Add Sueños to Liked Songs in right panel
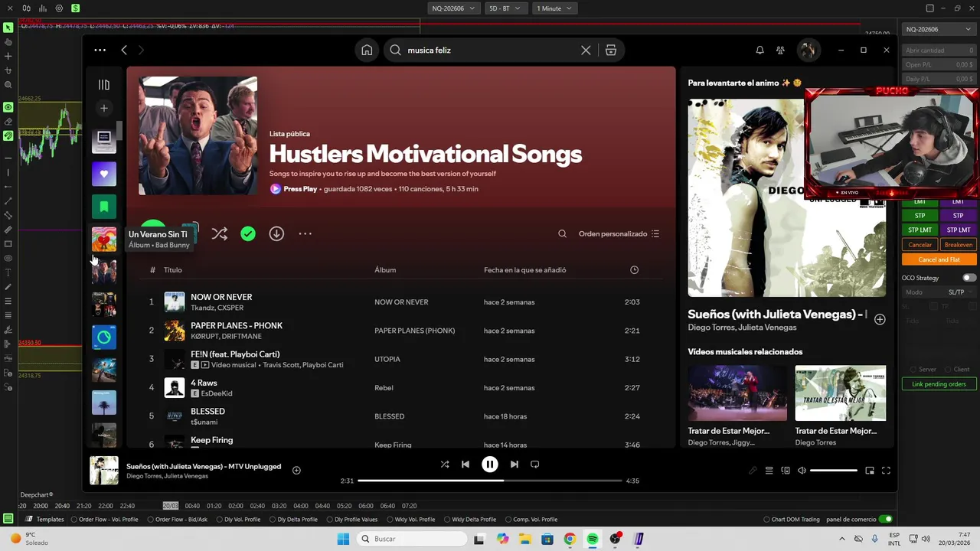 click(880, 319)
